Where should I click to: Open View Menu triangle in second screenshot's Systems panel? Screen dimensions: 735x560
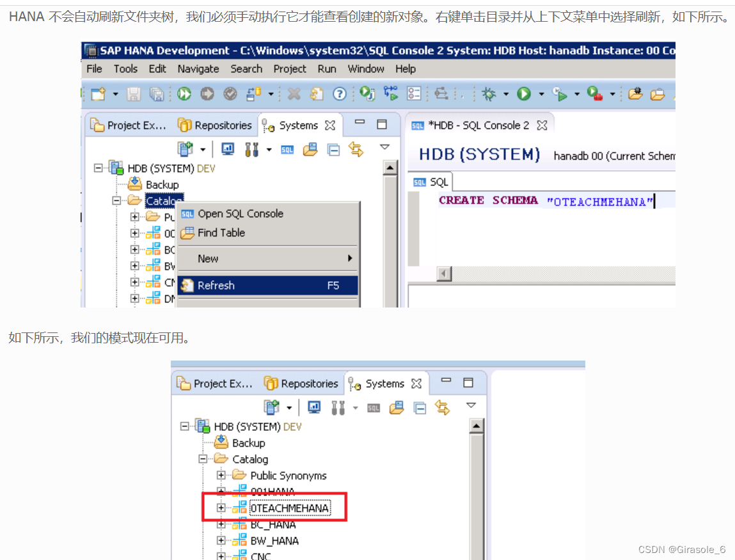[x=471, y=405]
